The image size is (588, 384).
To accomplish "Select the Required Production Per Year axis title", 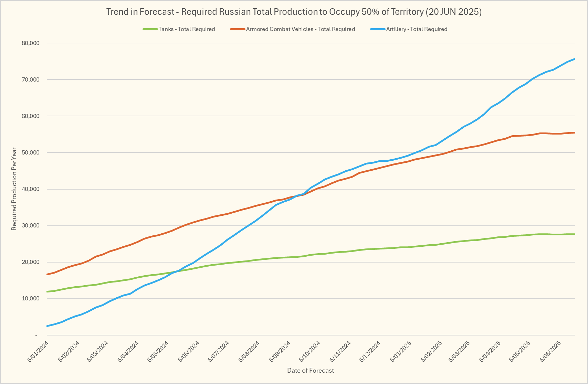I will 14,189.
